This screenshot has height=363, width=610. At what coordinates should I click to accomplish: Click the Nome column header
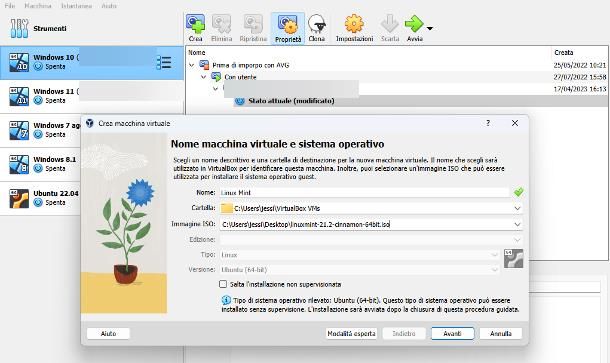[x=197, y=52]
